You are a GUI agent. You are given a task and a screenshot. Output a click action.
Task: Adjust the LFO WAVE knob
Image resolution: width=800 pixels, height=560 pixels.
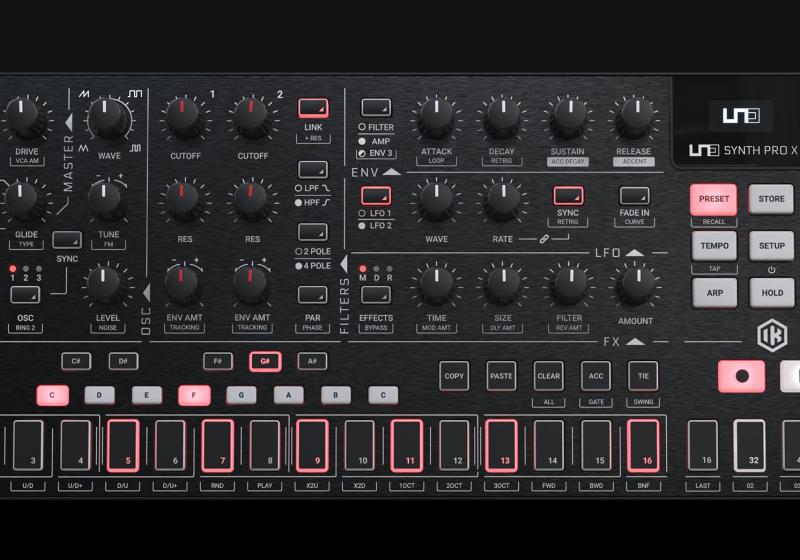436,201
